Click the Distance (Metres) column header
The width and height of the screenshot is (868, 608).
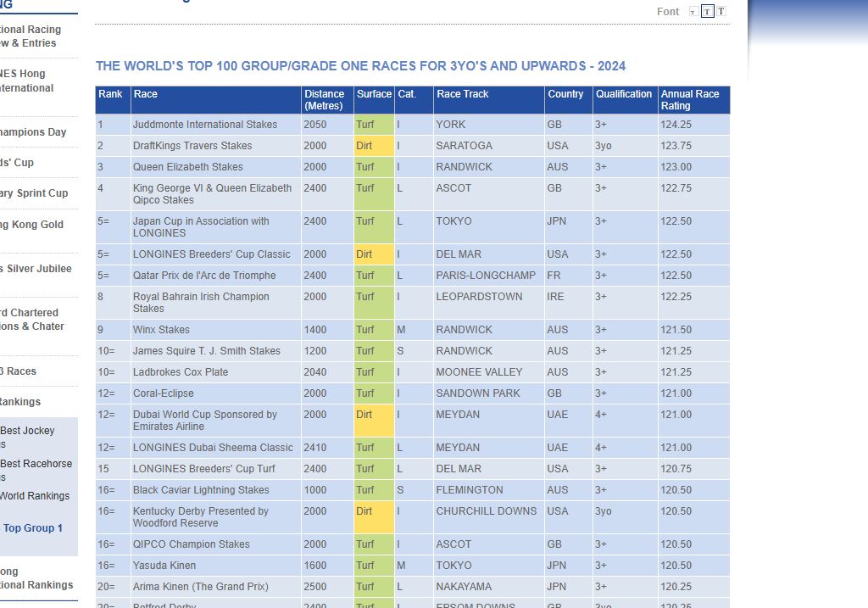[x=328, y=100]
